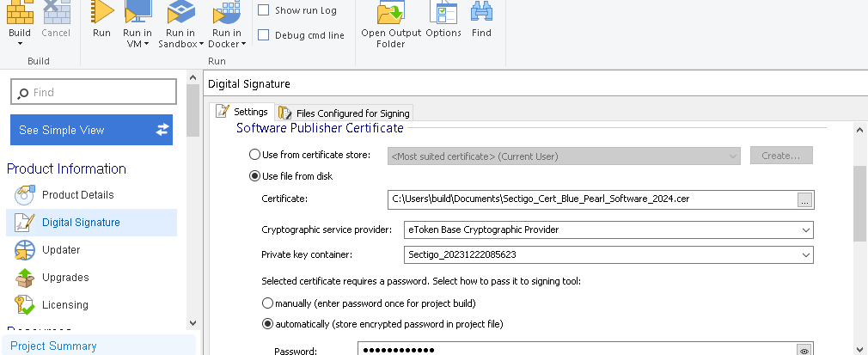Switch to Files Configured for Signing tab
The width and height of the screenshot is (868, 355).
click(x=345, y=113)
